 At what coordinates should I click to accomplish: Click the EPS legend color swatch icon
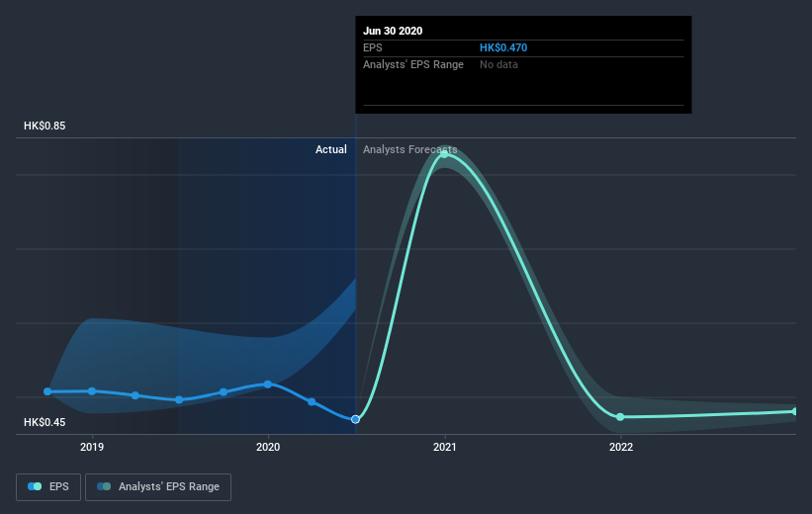point(35,486)
